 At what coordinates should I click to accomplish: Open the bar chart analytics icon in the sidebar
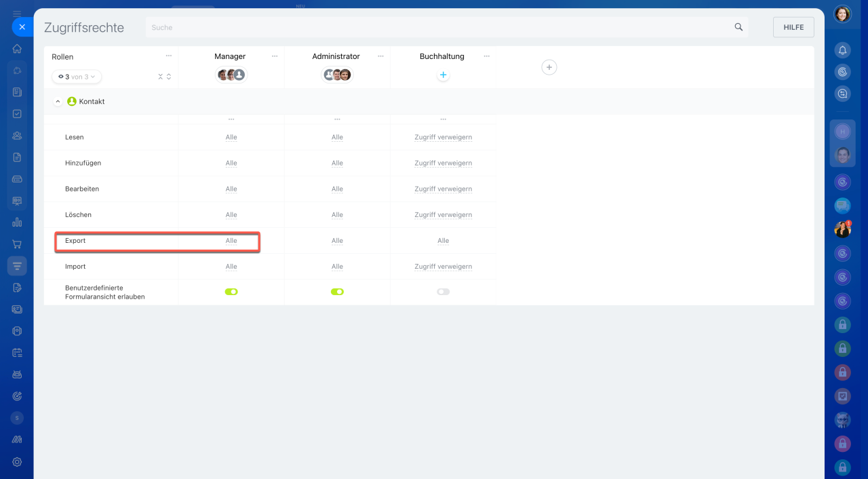[17, 222]
